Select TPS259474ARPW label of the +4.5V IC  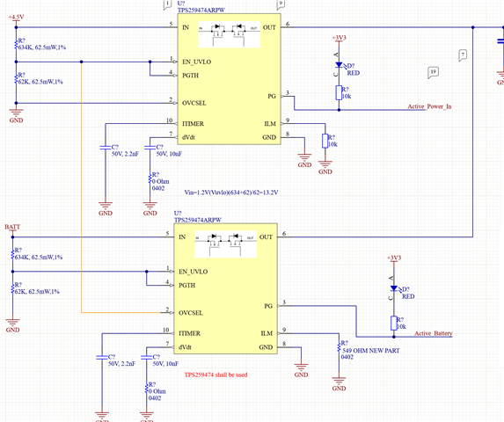click(x=201, y=10)
